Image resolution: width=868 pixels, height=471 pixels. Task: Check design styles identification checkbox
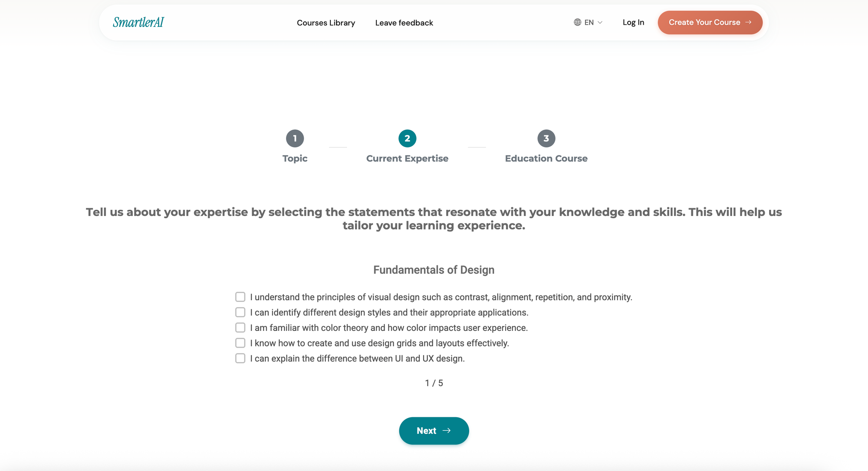tap(240, 312)
